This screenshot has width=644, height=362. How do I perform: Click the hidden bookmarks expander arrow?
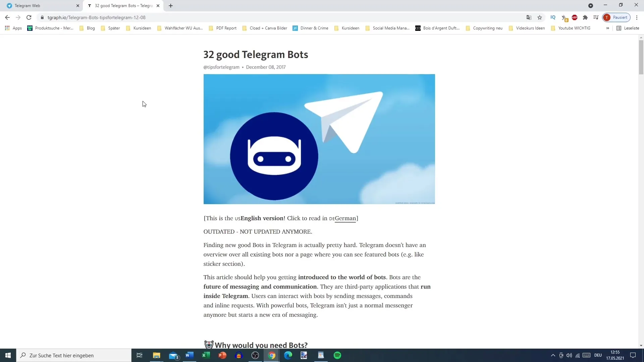(x=609, y=28)
